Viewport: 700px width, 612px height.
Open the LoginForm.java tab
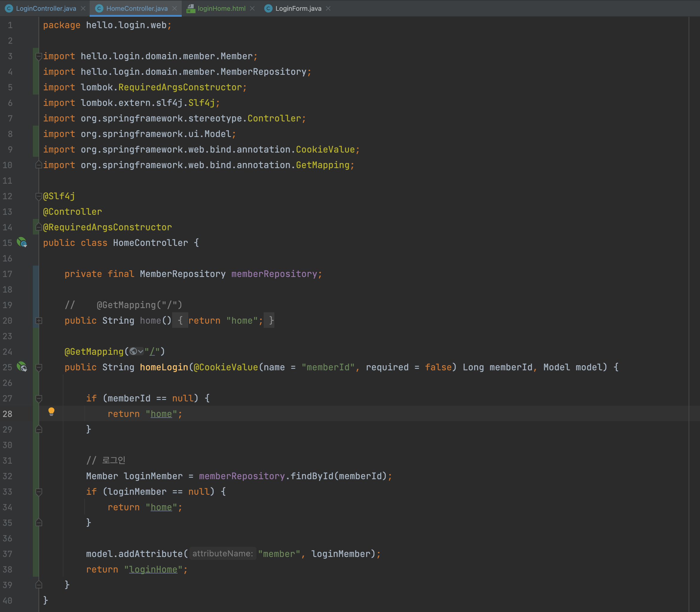298,9
